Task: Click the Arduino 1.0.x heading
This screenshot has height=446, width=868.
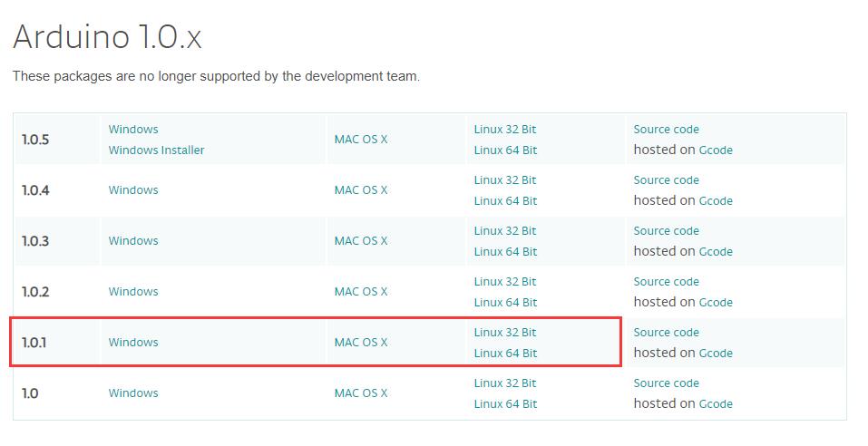Action: point(107,38)
